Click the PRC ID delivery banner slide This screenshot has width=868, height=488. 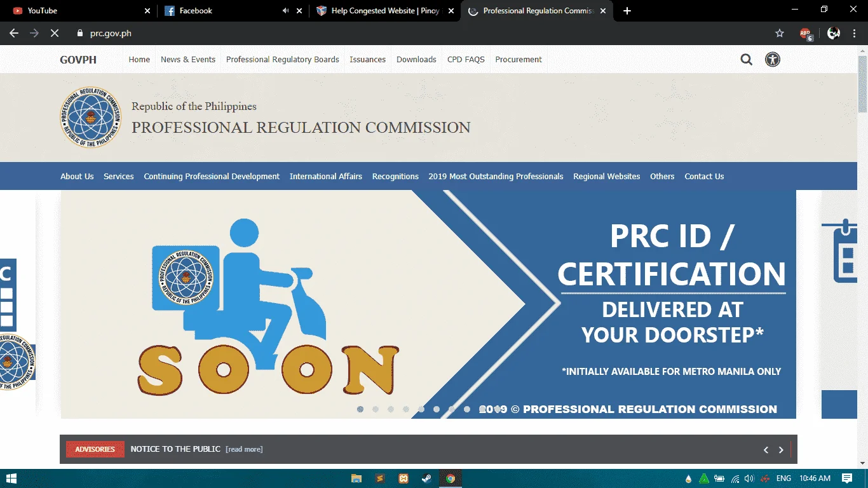[x=428, y=304]
